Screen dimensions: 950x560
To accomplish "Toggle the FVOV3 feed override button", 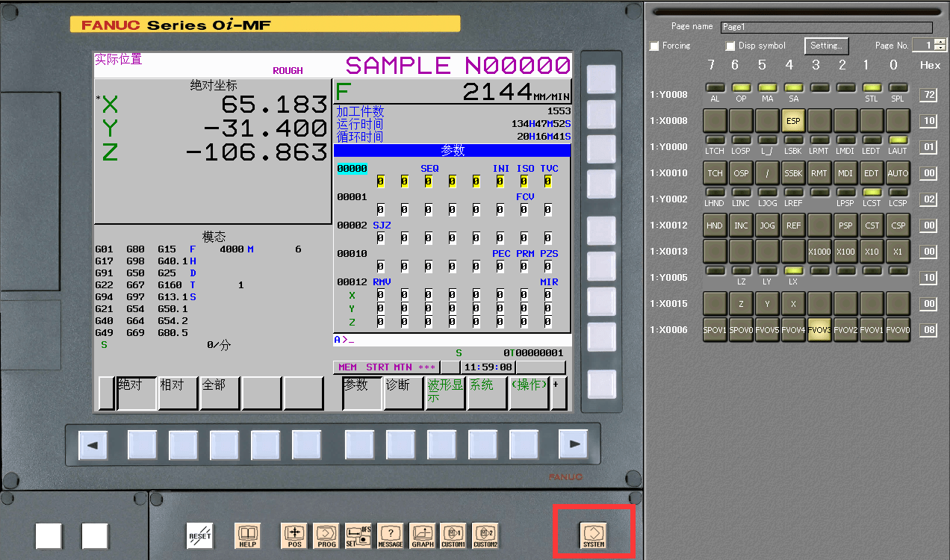I will (x=819, y=329).
